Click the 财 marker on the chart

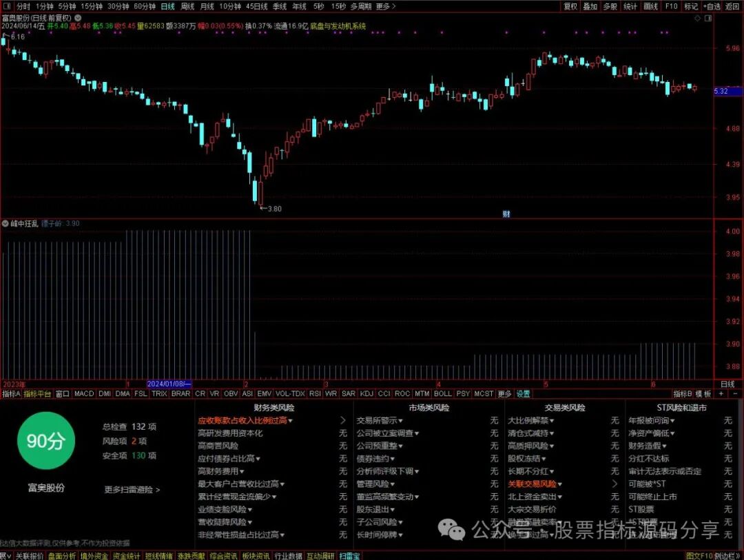point(506,214)
